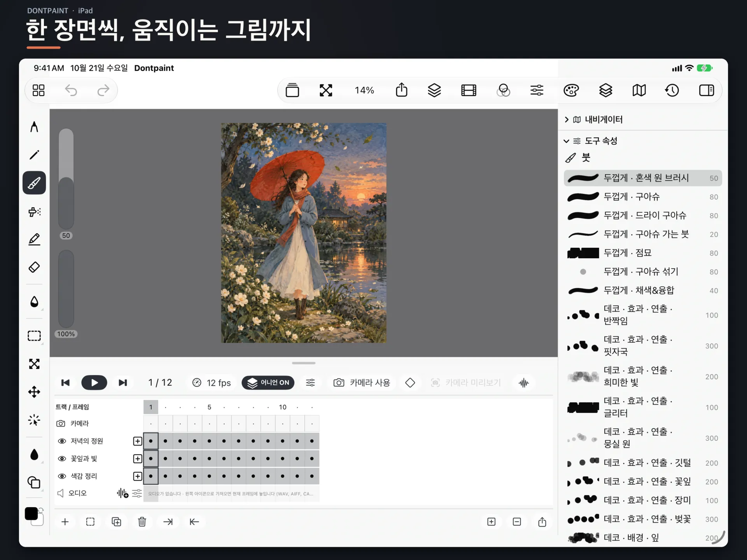Collapse the 도구 속성 panel
Image resolution: width=747 pixels, height=560 pixels.
566,141
